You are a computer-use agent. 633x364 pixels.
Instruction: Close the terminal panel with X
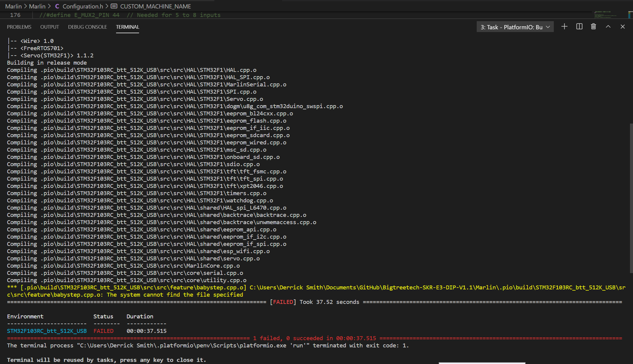click(x=623, y=27)
